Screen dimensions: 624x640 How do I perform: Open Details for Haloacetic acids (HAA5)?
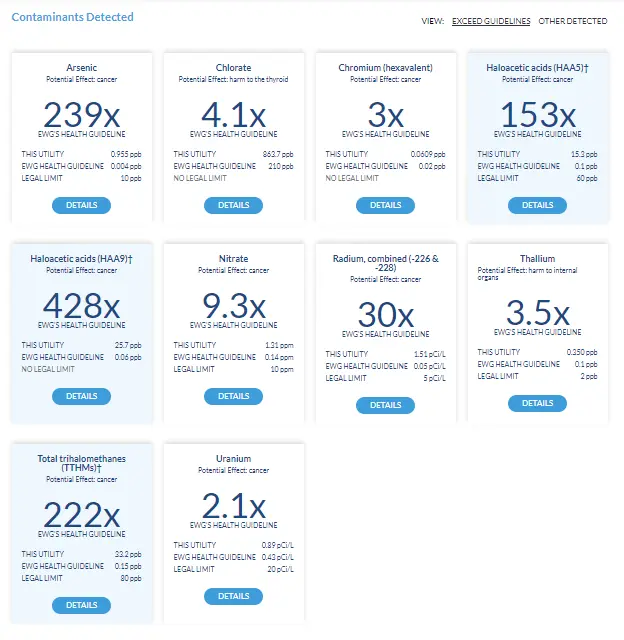(537, 205)
